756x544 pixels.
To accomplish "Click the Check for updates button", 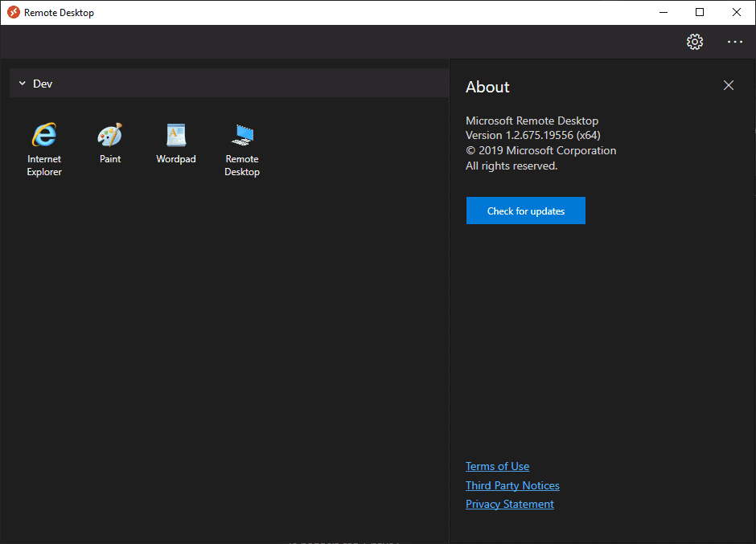I will coord(526,211).
